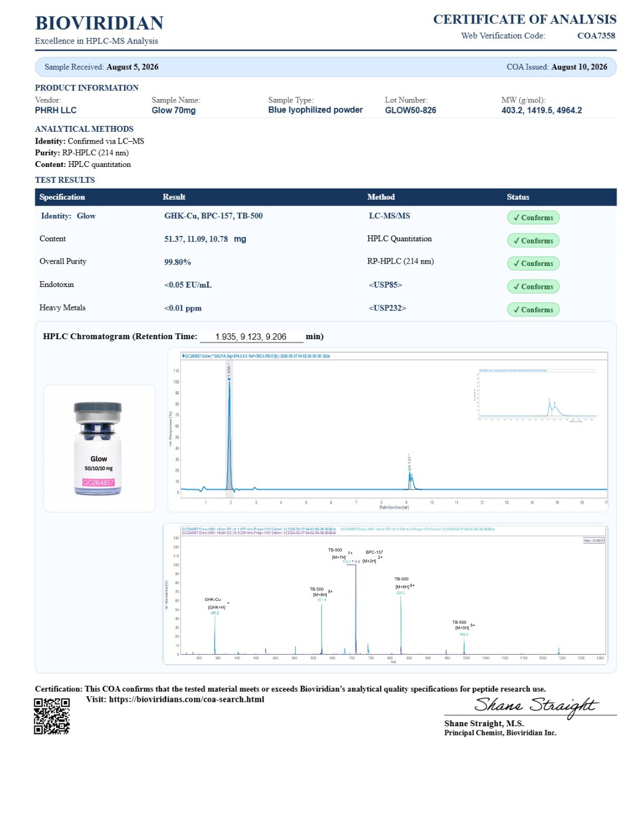644x834 pixels.
Task: Click the PRODUCT INFORMATION section heading
Action: point(87,88)
